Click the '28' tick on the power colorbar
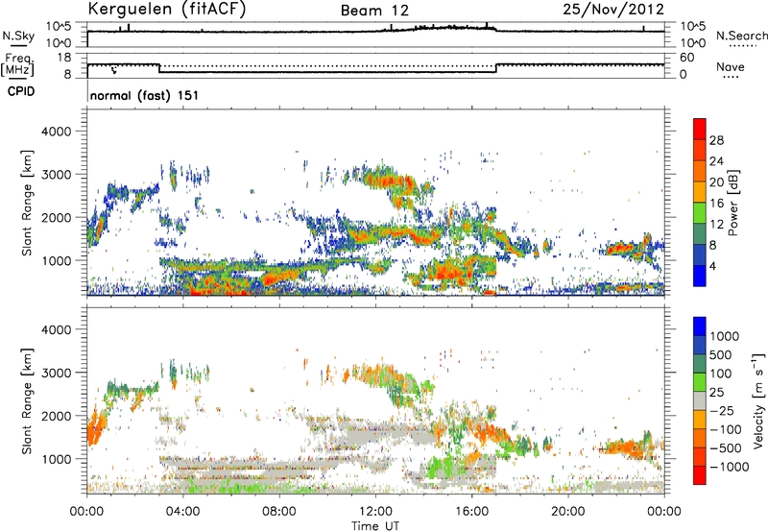768x532 pixels. point(716,140)
